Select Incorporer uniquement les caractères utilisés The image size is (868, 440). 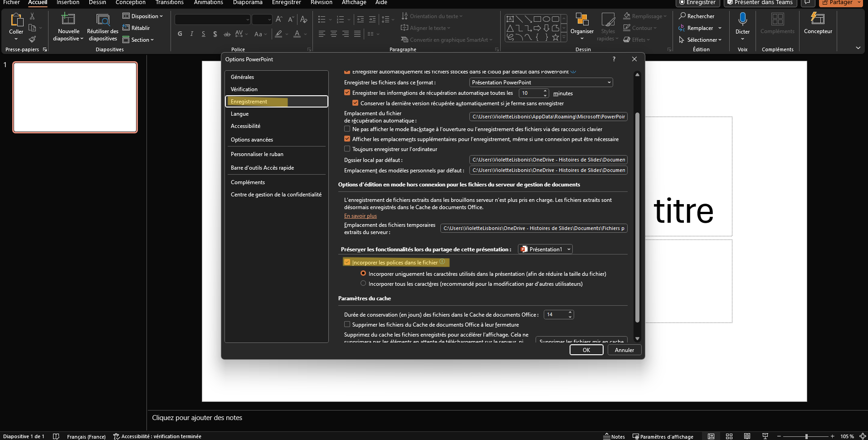click(363, 274)
